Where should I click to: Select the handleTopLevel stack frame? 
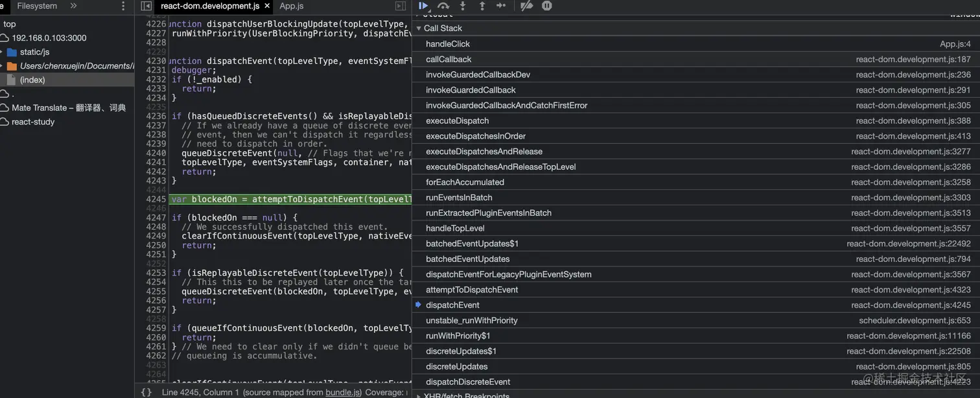tap(696, 228)
